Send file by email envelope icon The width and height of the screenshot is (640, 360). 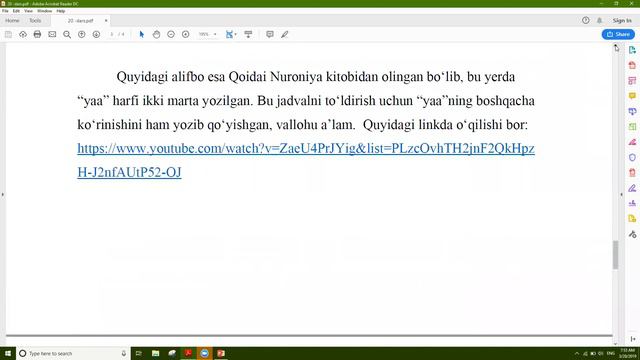[x=52, y=34]
